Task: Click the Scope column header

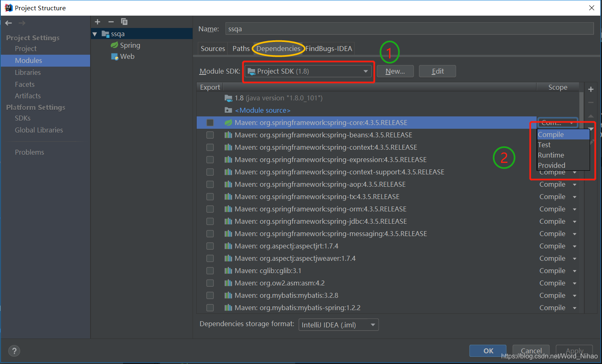Action: pyautogui.click(x=558, y=87)
